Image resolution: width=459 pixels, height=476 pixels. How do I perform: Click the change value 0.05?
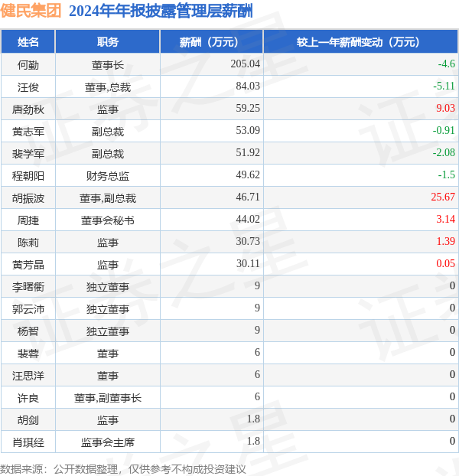[445, 263]
